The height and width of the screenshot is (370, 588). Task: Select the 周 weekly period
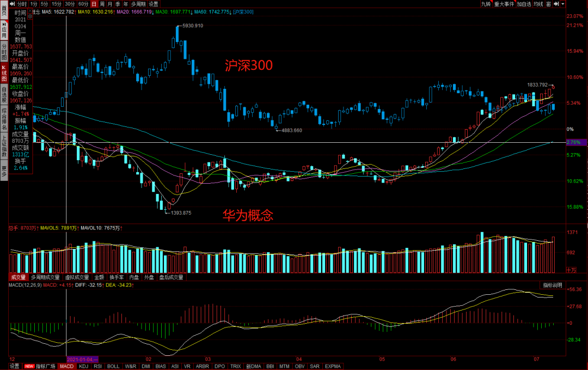(102, 4)
